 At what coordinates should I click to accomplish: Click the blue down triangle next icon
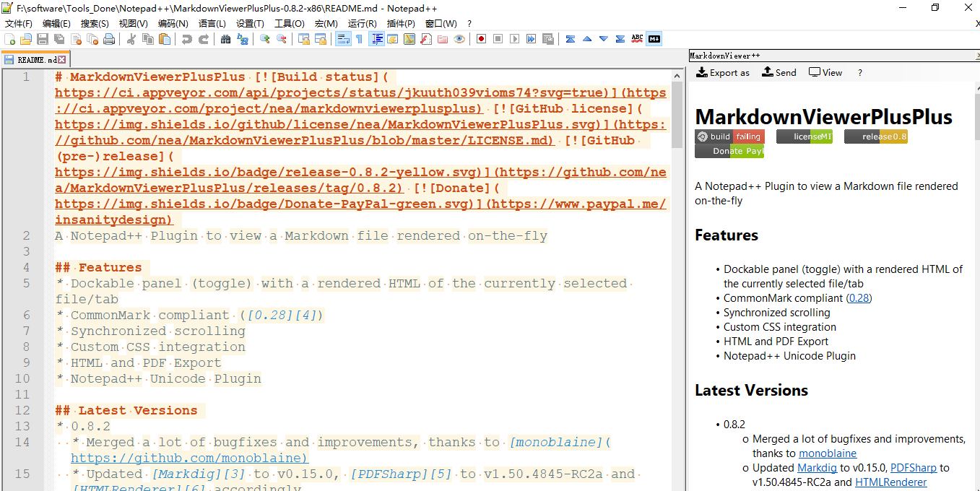[x=604, y=39]
